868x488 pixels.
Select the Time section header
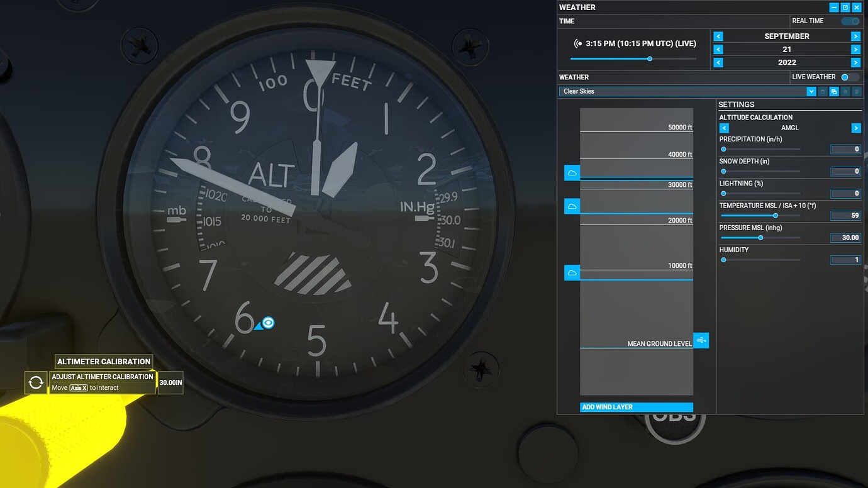(565, 21)
